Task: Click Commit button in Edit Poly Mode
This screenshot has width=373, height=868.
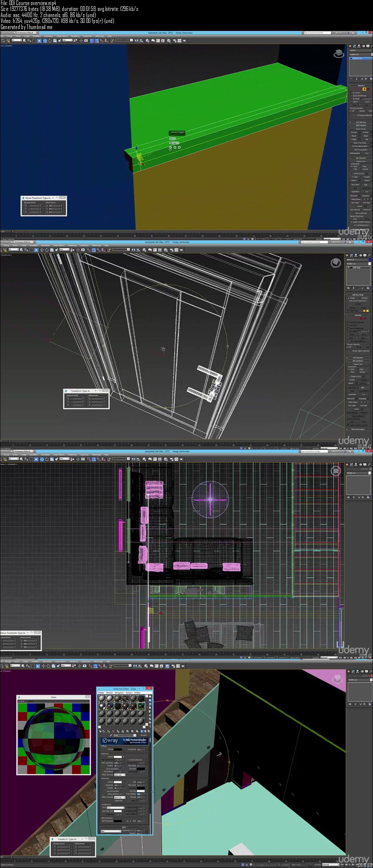Action: pyautogui.click(x=358, y=304)
